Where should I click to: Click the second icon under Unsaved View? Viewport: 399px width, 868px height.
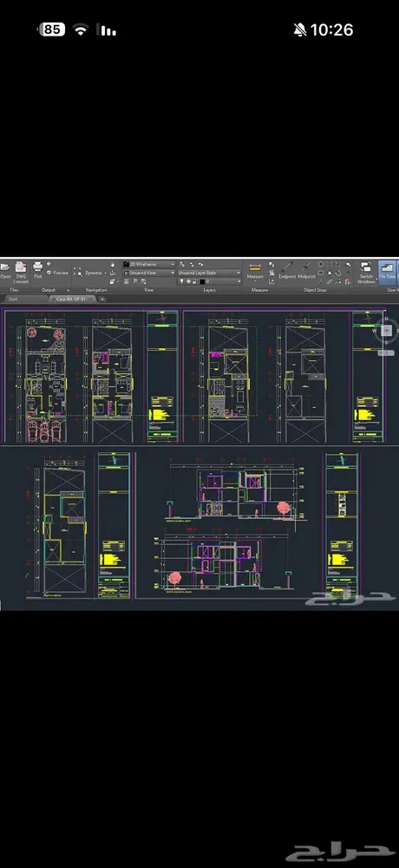(135, 281)
